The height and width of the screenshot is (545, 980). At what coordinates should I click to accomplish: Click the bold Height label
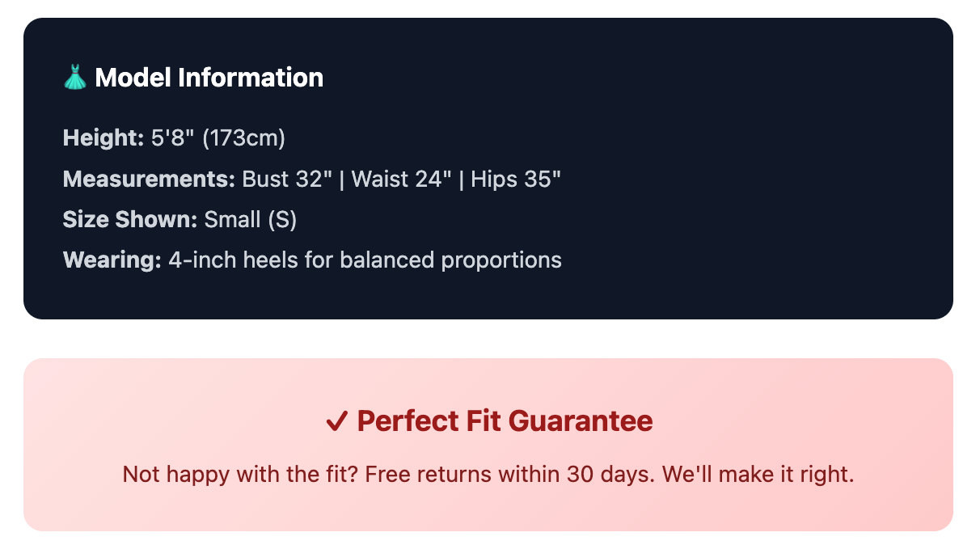103,138
